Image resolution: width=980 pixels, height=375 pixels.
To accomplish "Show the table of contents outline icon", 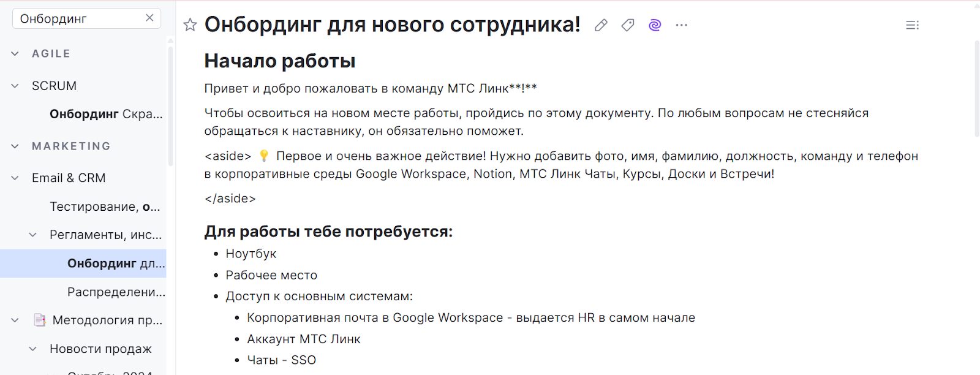I will coord(913,25).
